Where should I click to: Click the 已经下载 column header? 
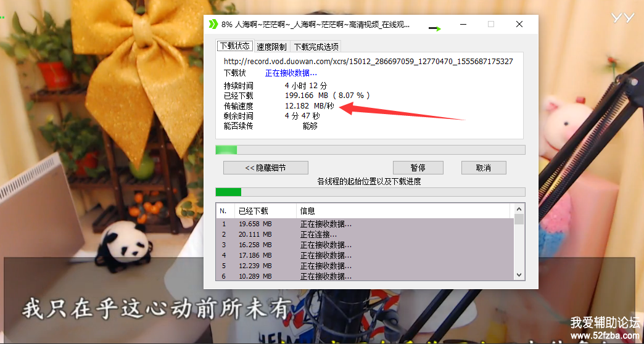(x=265, y=211)
